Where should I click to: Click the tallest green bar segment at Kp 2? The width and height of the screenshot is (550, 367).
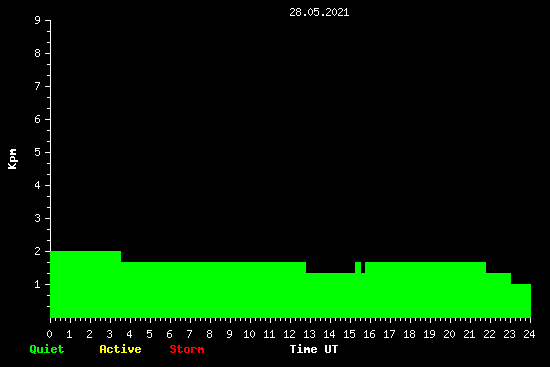86,284
